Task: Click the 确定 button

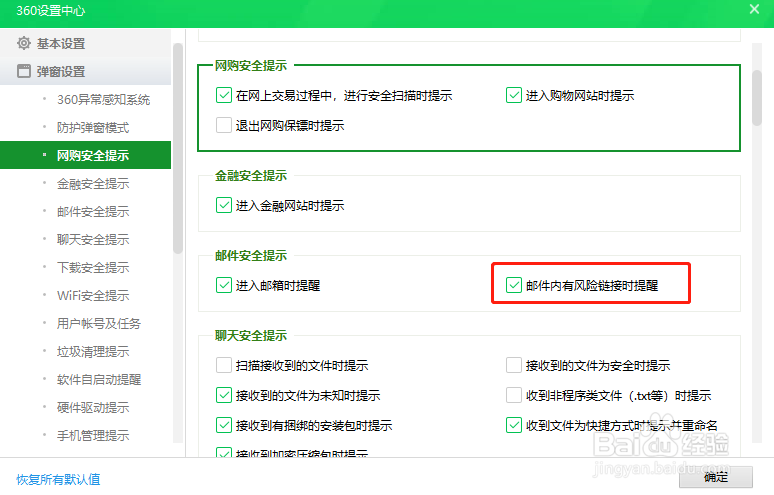Action: (716, 477)
